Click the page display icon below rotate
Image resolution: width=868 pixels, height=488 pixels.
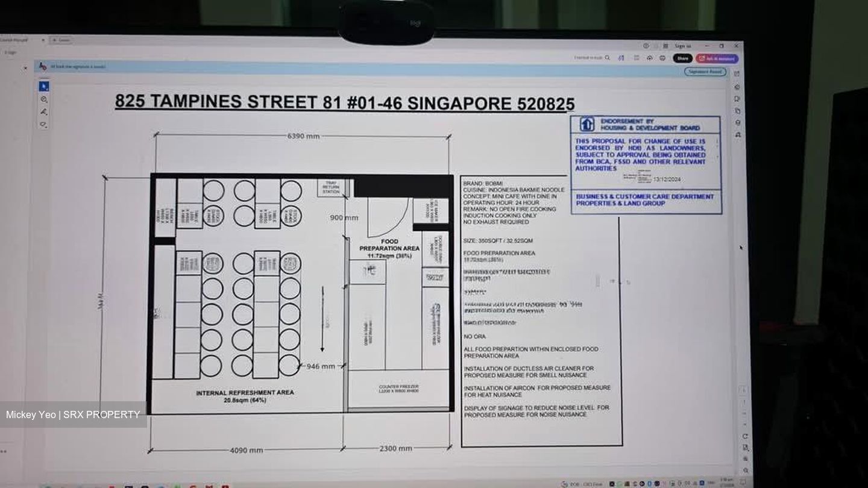point(746,447)
